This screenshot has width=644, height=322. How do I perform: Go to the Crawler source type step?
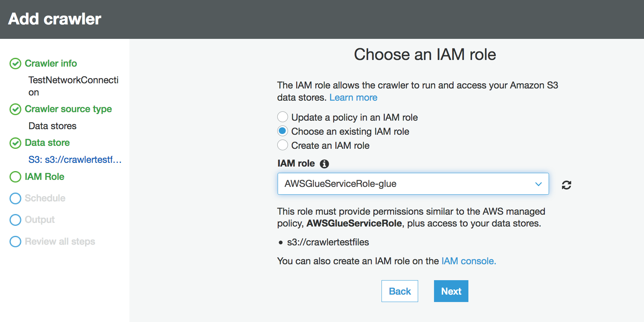68,109
